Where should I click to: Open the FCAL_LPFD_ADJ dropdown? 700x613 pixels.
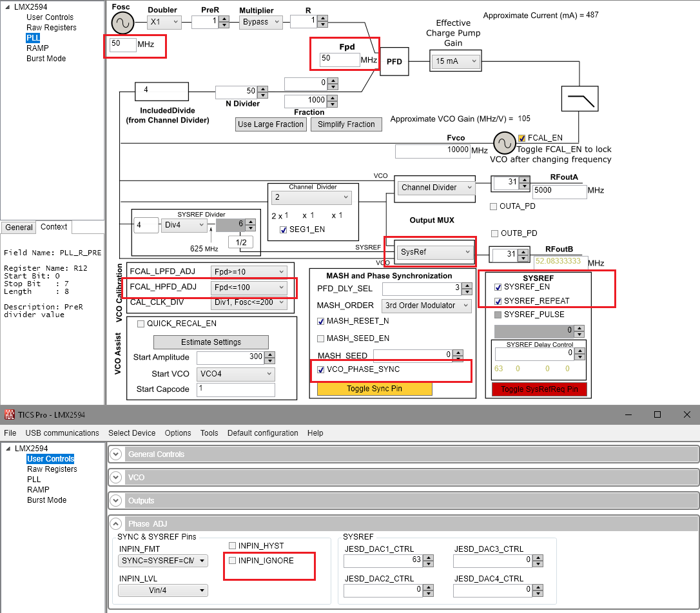point(249,272)
